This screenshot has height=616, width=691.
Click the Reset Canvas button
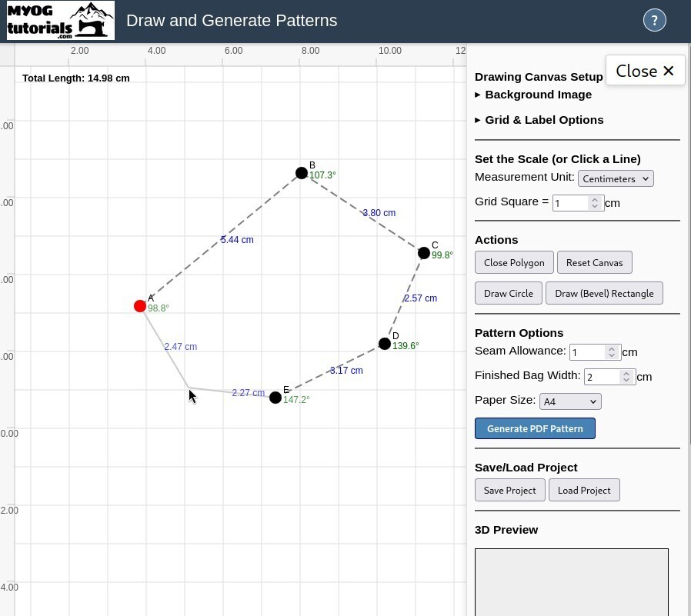[x=594, y=262]
